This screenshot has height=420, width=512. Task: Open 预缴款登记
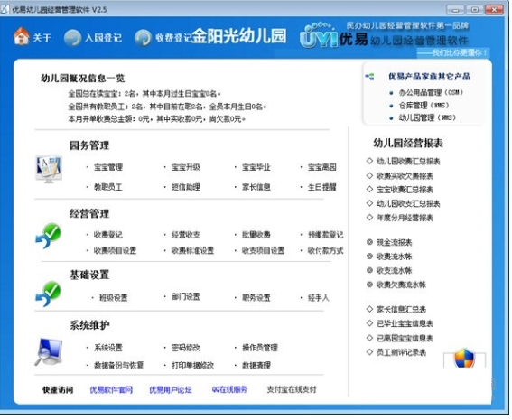tap(326, 235)
